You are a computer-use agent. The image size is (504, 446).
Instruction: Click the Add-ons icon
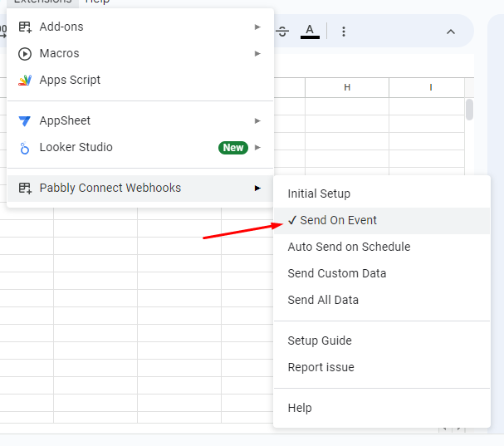(25, 27)
